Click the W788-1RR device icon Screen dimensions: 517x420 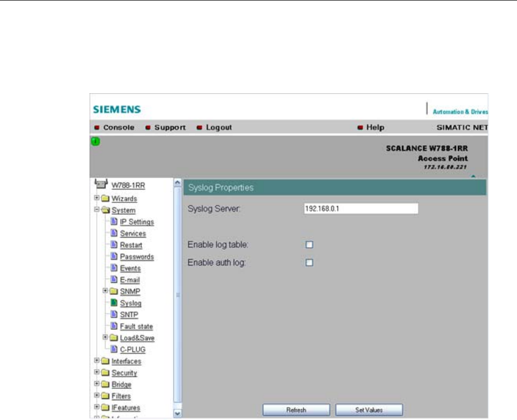[x=101, y=183]
